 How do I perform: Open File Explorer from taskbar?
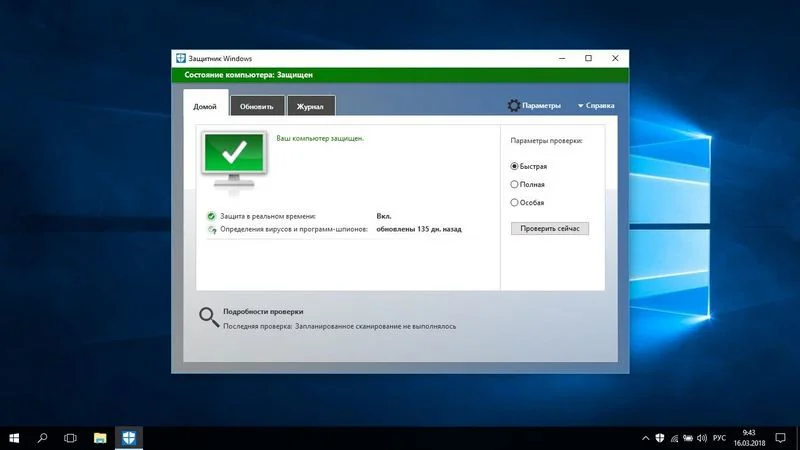[100, 438]
